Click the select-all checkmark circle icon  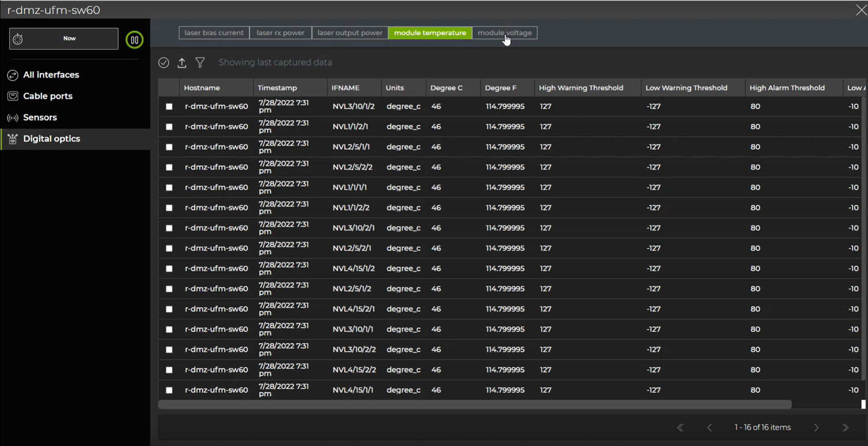pos(164,63)
